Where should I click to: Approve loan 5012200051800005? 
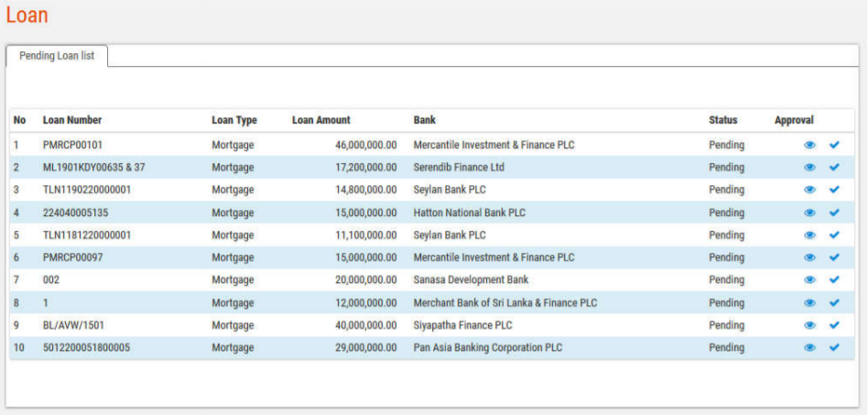pos(834,348)
